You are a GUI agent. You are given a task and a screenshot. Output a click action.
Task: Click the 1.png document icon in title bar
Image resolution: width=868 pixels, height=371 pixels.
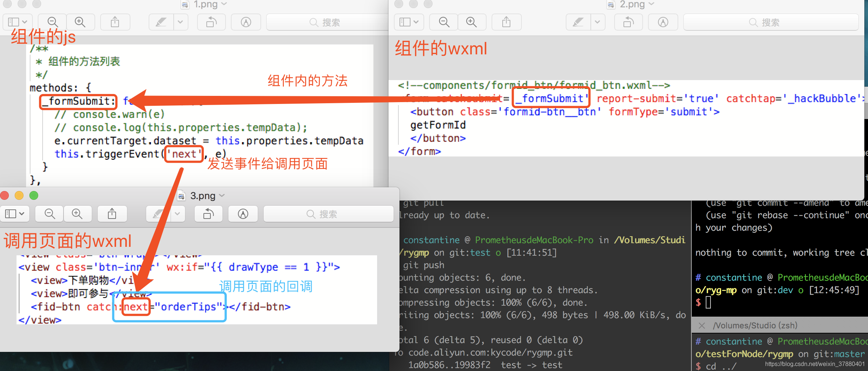point(185,4)
